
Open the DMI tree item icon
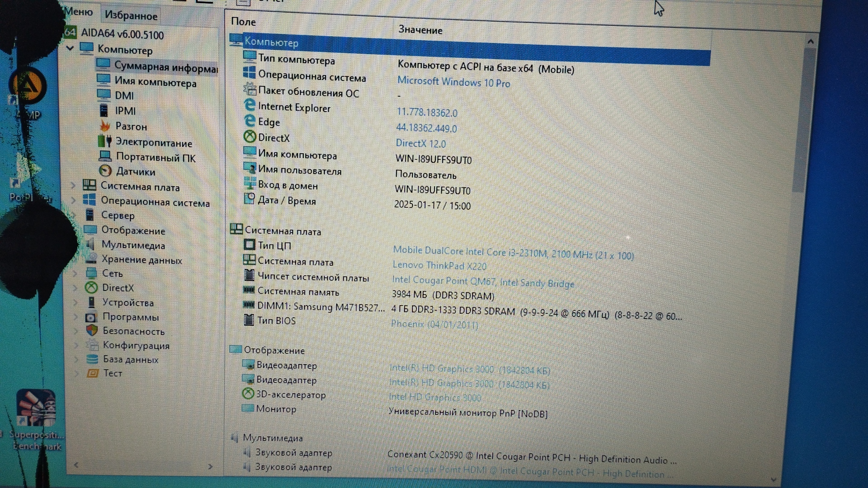pyautogui.click(x=104, y=94)
